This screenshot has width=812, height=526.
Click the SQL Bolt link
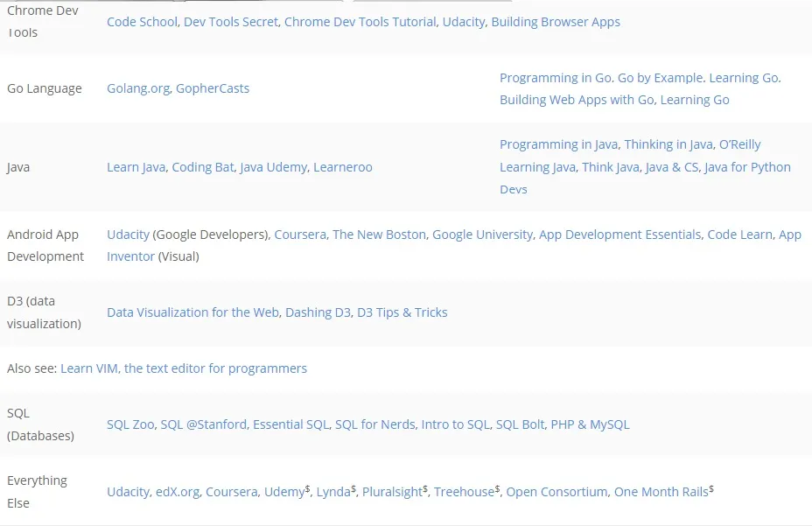click(521, 424)
